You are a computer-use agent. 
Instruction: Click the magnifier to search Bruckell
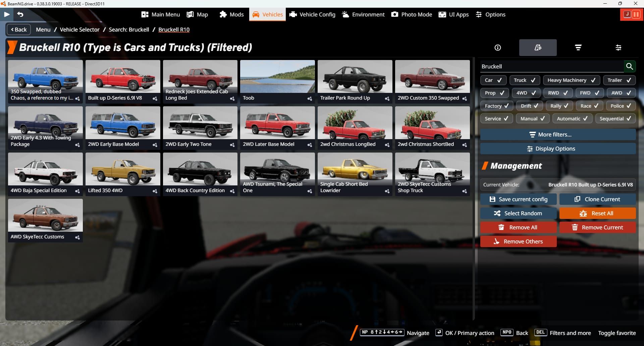pyautogui.click(x=630, y=66)
